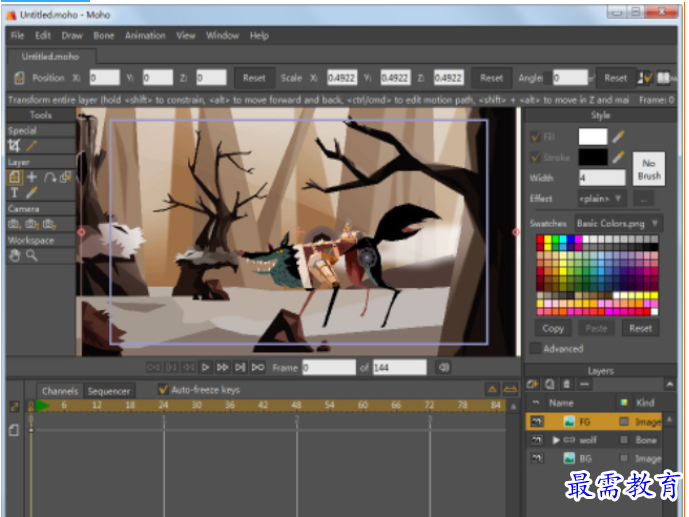689x517 pixels.
Task: Expand the wolf bone layer
Action: click(556, 440)
